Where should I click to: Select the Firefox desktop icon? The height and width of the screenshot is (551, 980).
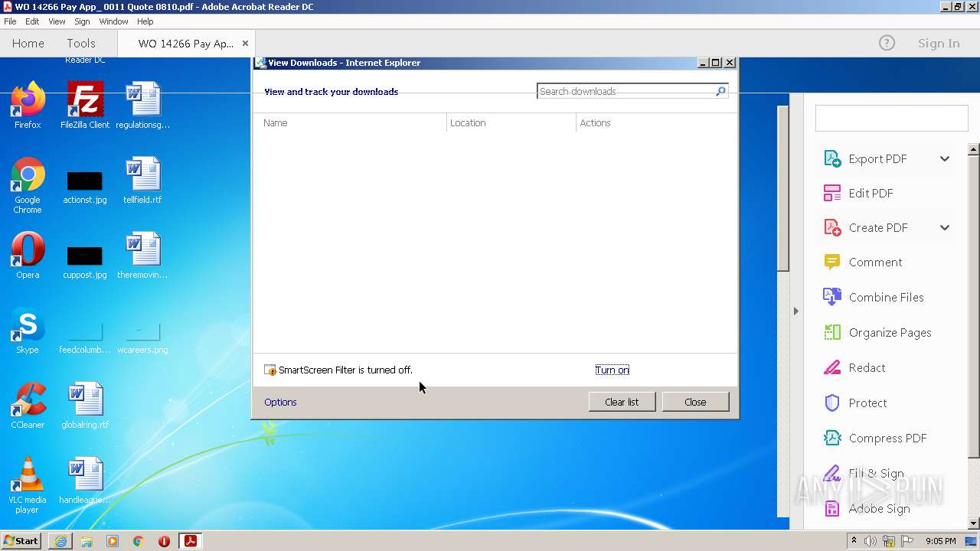coord(28,105)
